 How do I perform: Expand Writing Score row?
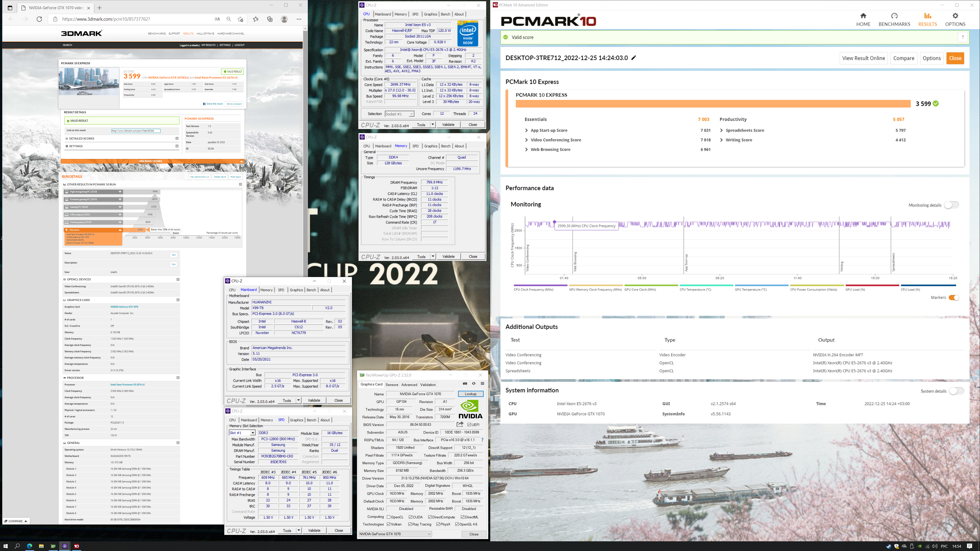click(x=721, y=140)
